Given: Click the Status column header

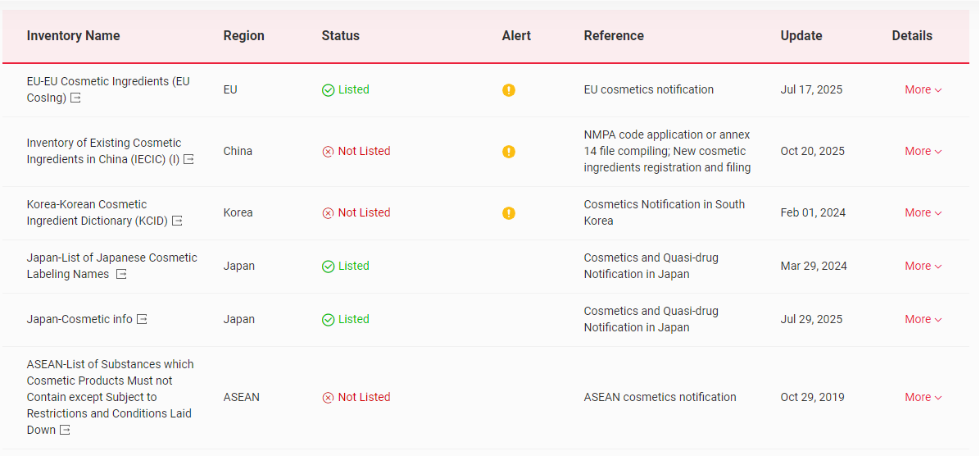Looking at the screenshot, I should click(340, 36).
